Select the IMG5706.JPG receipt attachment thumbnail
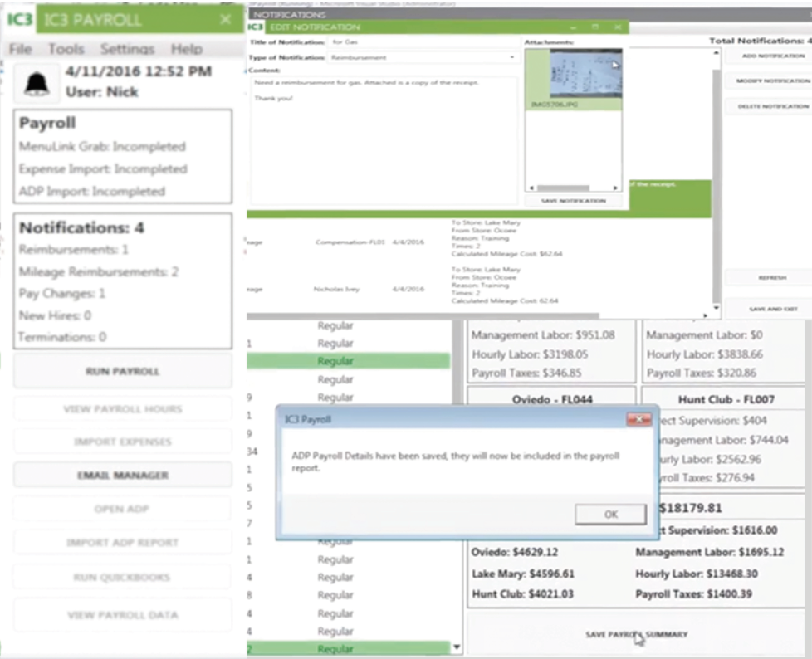Screen dimensions: 812x659 tap(573, 80)
